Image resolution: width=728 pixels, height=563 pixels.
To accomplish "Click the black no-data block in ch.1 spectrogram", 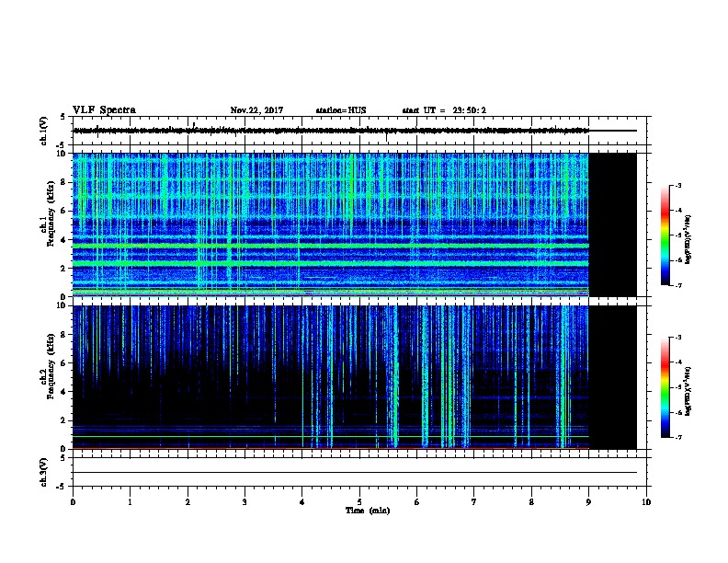I will point(613,224).
